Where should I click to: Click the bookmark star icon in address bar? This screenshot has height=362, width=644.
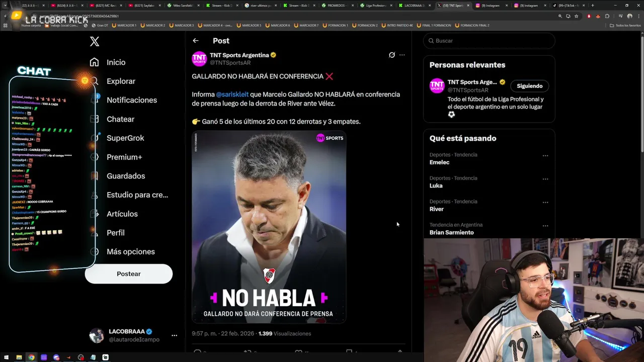577,16
